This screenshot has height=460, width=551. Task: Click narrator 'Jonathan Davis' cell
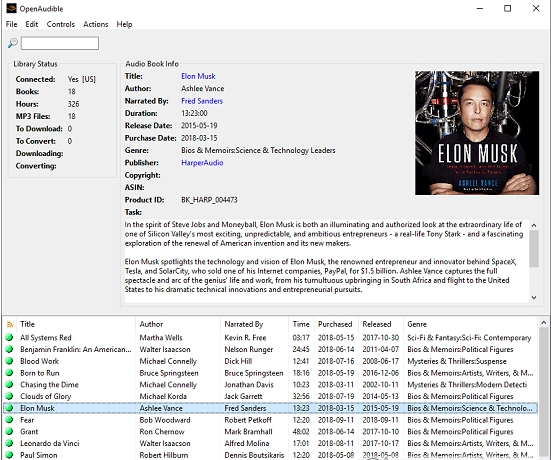click(x=249, y=384)
